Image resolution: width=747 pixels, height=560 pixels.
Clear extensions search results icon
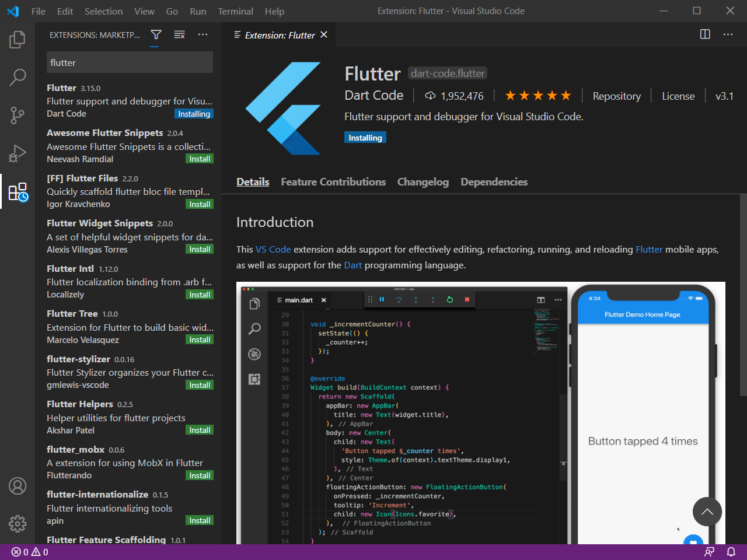pos(180,35)
